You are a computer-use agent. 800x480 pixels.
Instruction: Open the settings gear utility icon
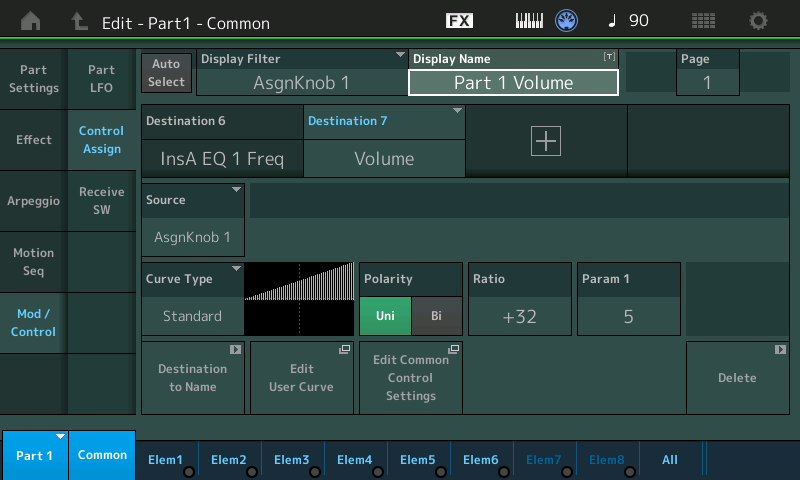[759, 21]
